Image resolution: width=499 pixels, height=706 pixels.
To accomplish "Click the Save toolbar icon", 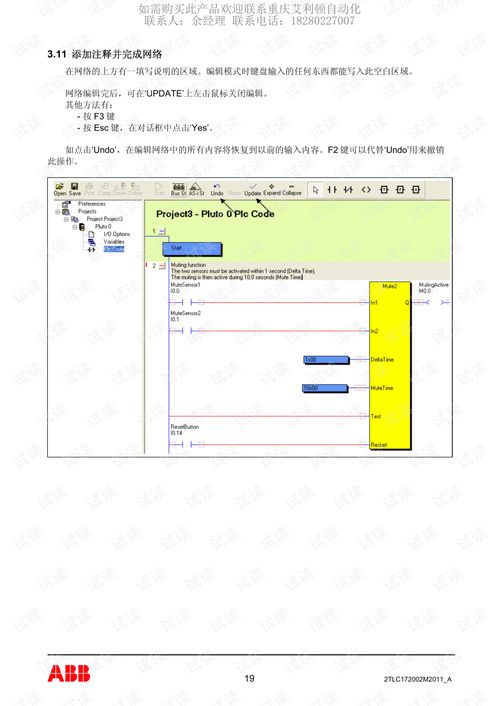I will pyautogui.click(x=75, y=189).
